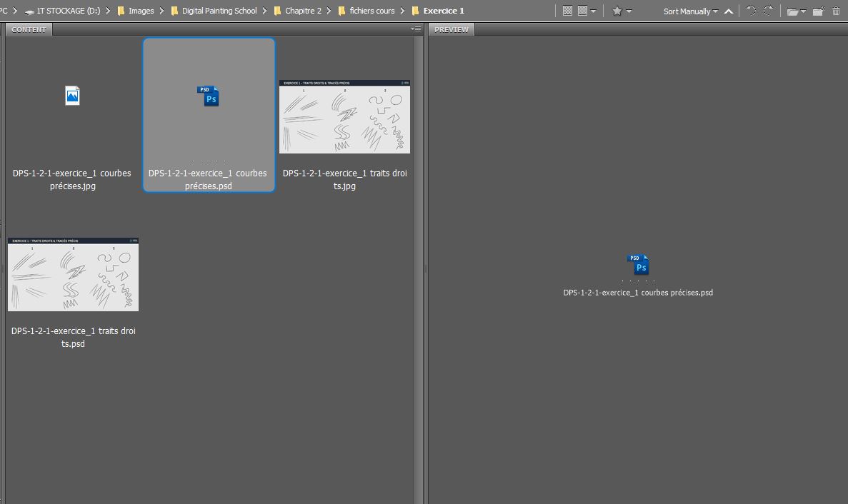Open the Sort Manually dropdown

click(690, 11)
